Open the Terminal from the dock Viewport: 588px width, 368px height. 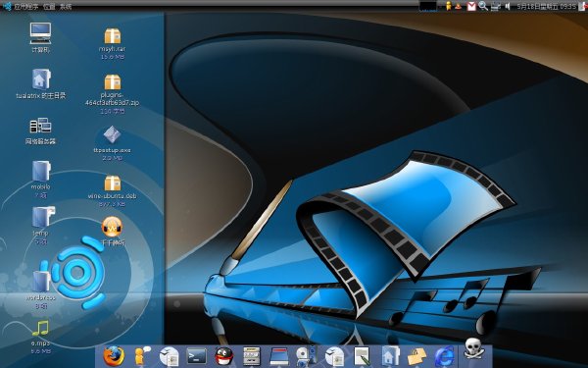click(197, 356)
